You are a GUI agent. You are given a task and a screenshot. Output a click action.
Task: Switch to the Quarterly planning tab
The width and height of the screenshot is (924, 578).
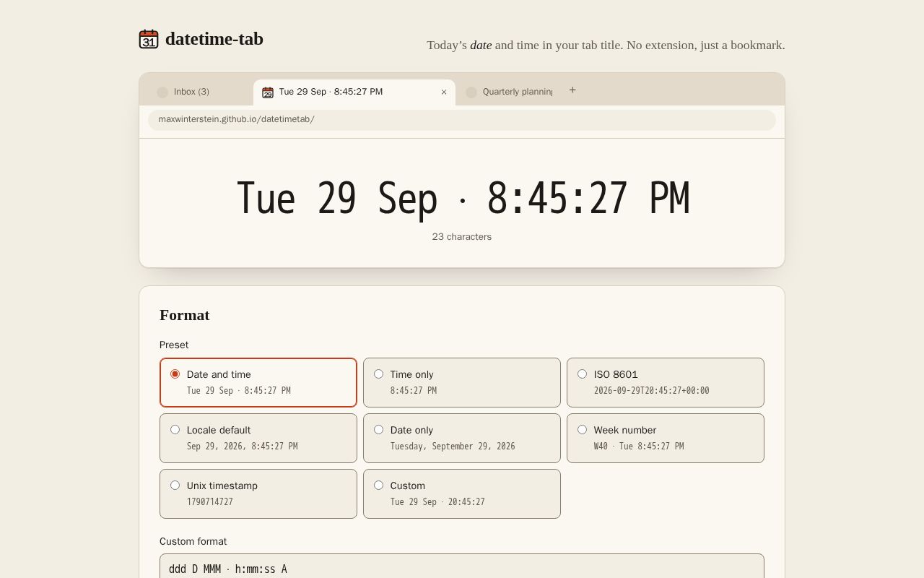[509, 92]
